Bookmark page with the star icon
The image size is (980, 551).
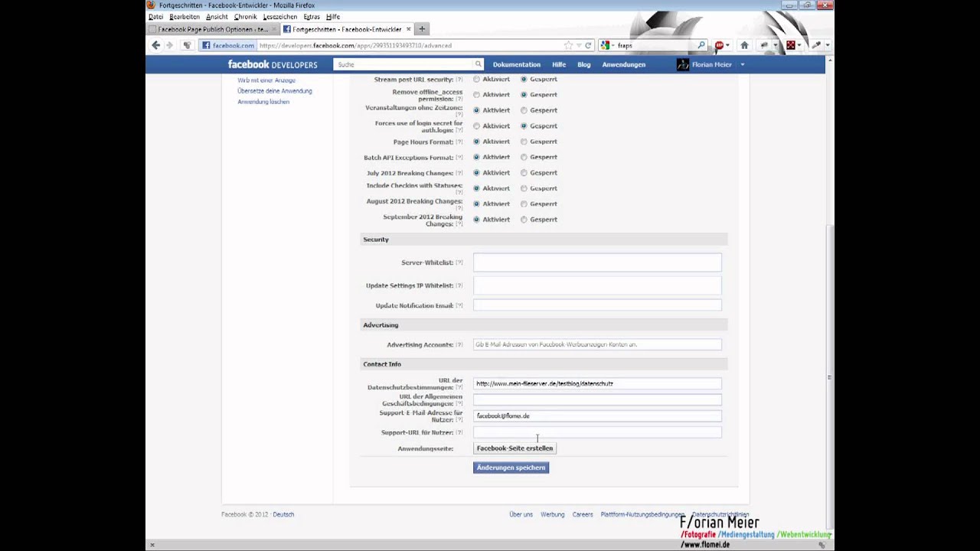[x=568, y=45]
